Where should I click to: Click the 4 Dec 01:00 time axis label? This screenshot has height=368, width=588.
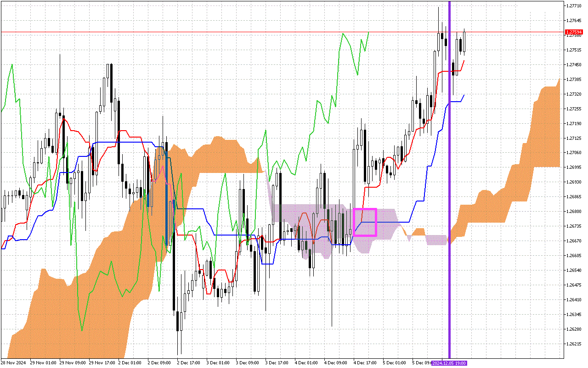coord(307,363)
